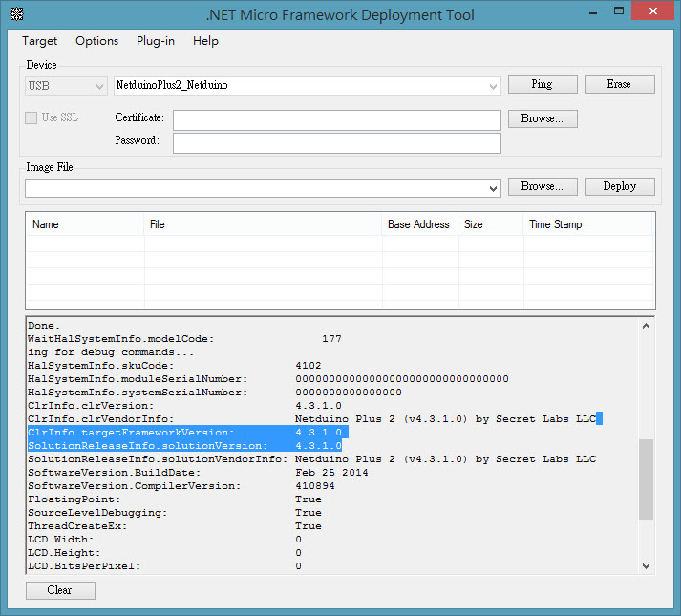This screenshot has width=681, height=616.
Task: Click the log vertical scrollbar thumb
Action: pos(646,479)
